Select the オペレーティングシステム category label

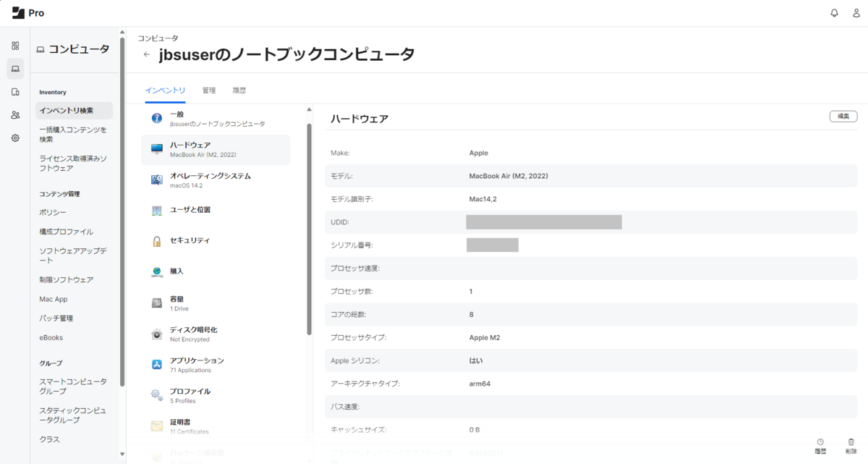(x=210, y=176)
